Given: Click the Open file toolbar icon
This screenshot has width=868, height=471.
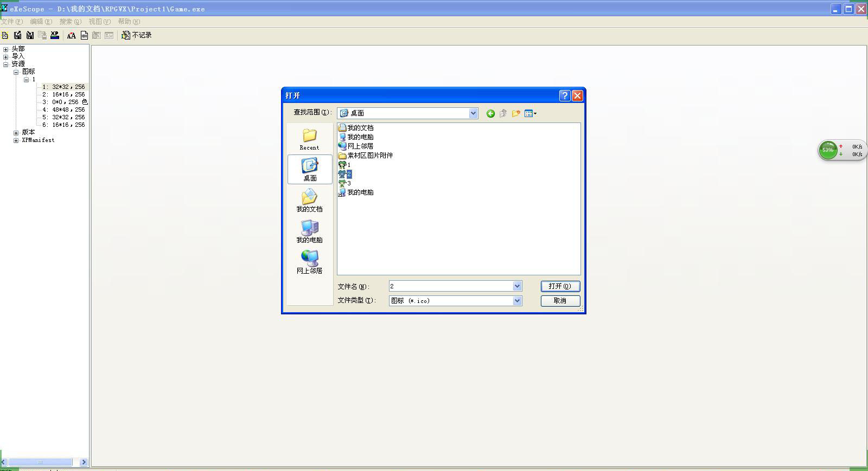Looking at the screenshot, I should tap(5, 35).
